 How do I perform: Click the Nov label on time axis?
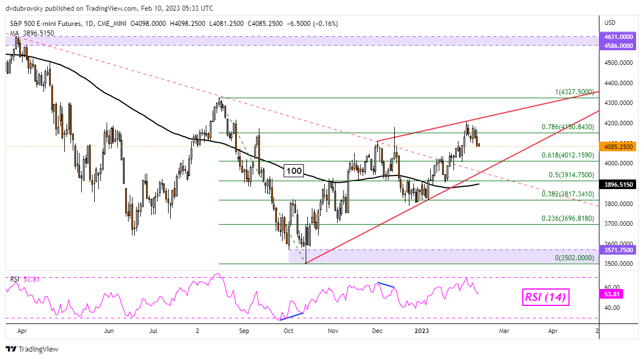333,331
